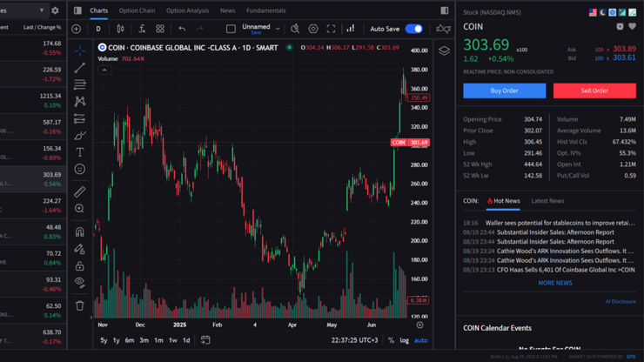Open chart settings hexagon icon
The height and width of the screenshot is (362, 644).
[x=313, y=29]
